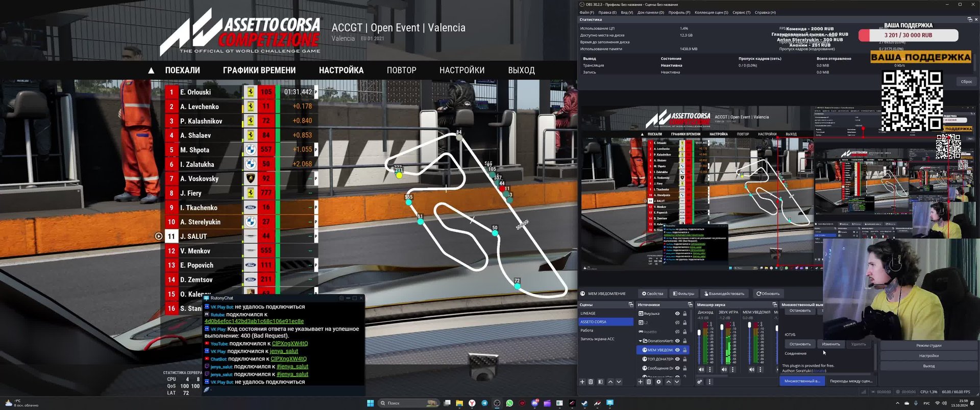Click the Обновить button
Screen dimensions: 980x410
(x=768, y=294)
